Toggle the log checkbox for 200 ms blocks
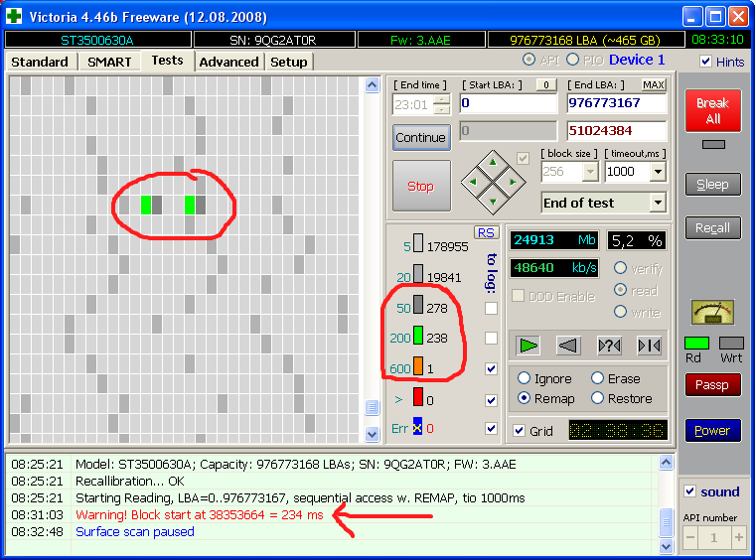755x560 pixels. pos(491,339)
